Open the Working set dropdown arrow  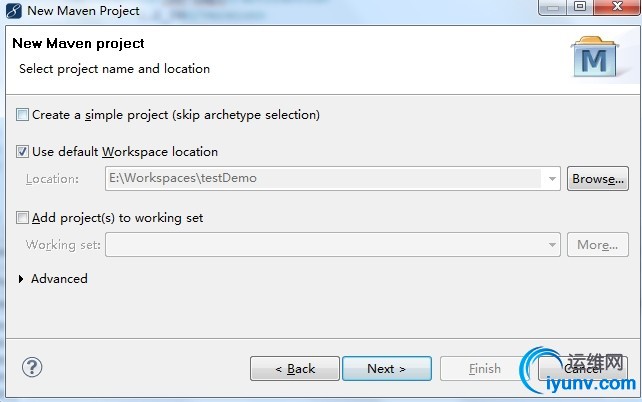[x=552, y=245]
